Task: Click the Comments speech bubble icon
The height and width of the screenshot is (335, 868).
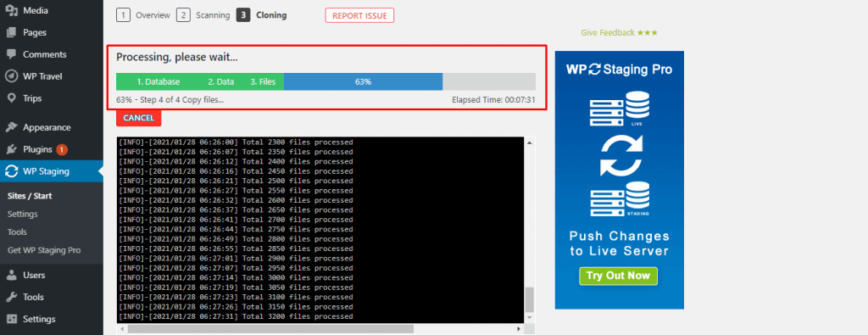Action: click(x=10, y=54)
